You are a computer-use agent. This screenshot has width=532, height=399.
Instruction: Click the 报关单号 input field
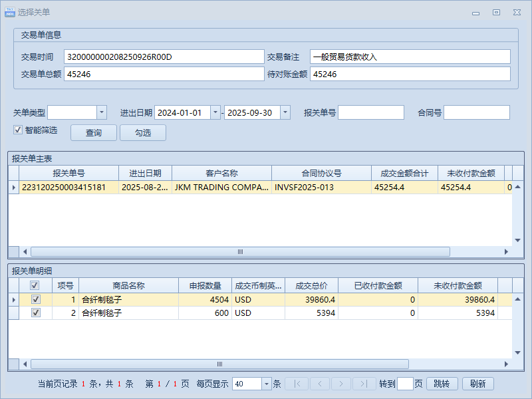click(370, 112)
